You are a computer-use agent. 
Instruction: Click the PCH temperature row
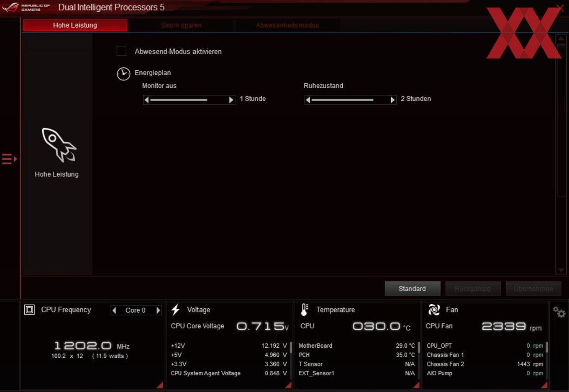(x=357, y=355)
